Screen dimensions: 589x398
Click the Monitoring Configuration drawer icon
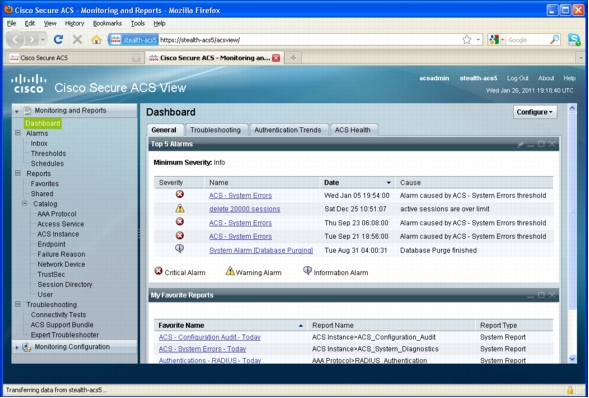point(27,347)
